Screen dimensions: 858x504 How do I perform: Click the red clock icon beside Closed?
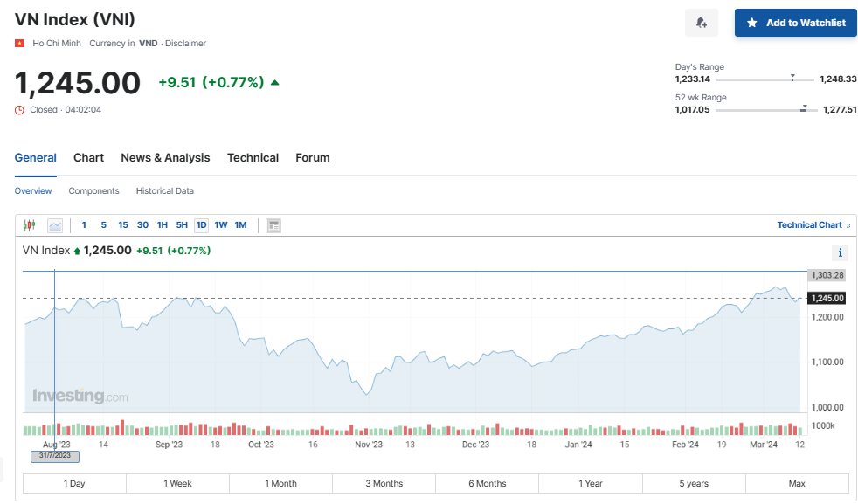click(x=20, y=110)
